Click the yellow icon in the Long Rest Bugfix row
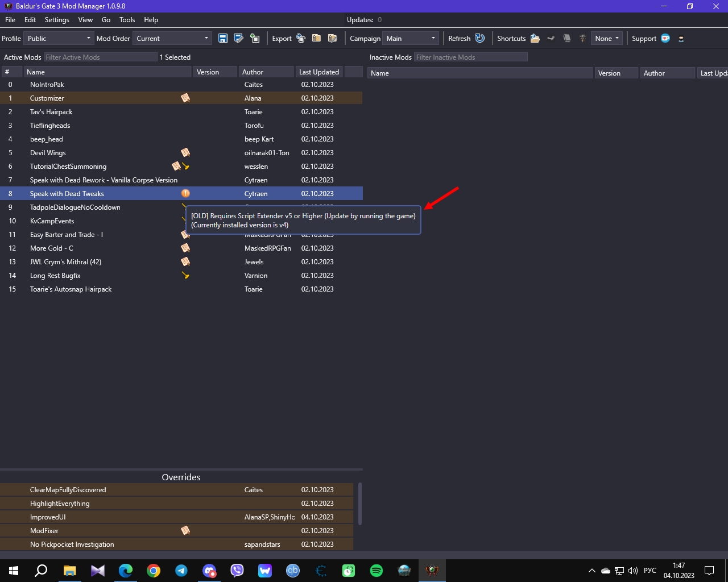The height and width of the screenshot is (582, 728). (x=185, y=276)
